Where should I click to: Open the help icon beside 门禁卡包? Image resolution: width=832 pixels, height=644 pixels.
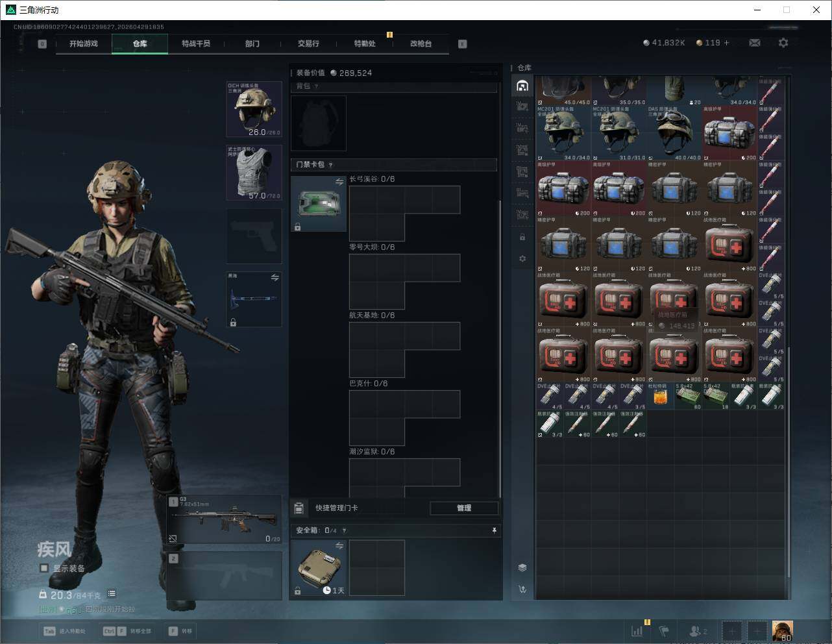[330, 165]
